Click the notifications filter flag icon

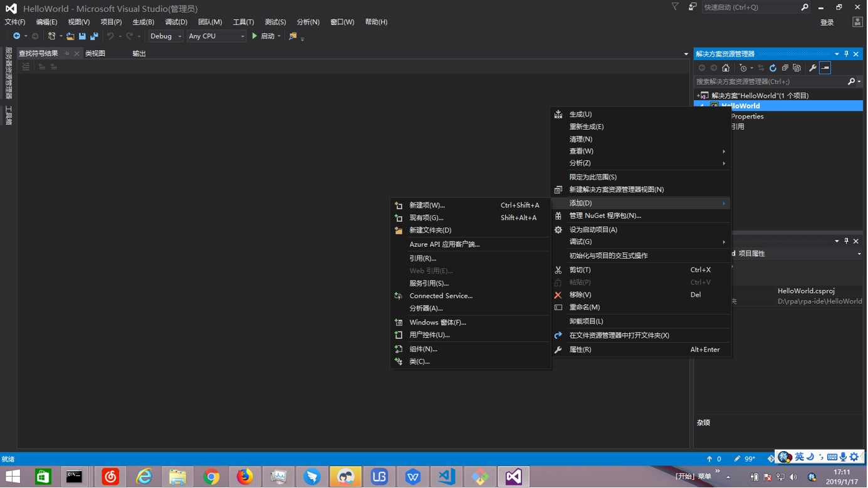(x=675, y=7)
